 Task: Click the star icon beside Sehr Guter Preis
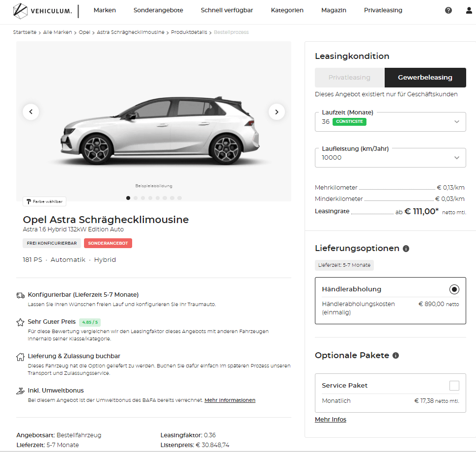coord(20,322)
